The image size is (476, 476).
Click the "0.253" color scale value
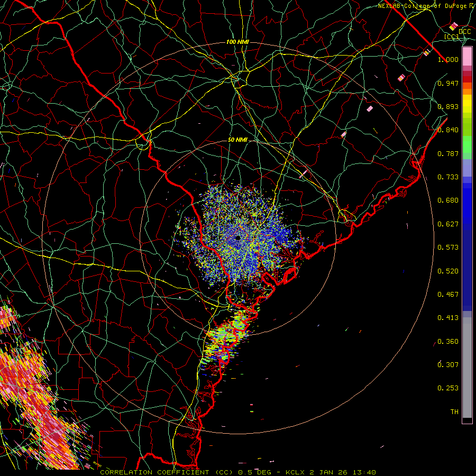[x=448, y=388]
